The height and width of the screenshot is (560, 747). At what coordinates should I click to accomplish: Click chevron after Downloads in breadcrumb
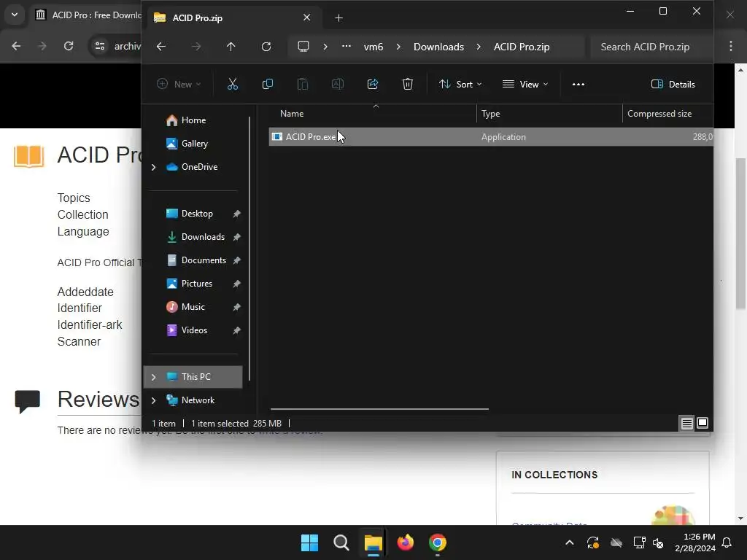click(x=479, y=47)
